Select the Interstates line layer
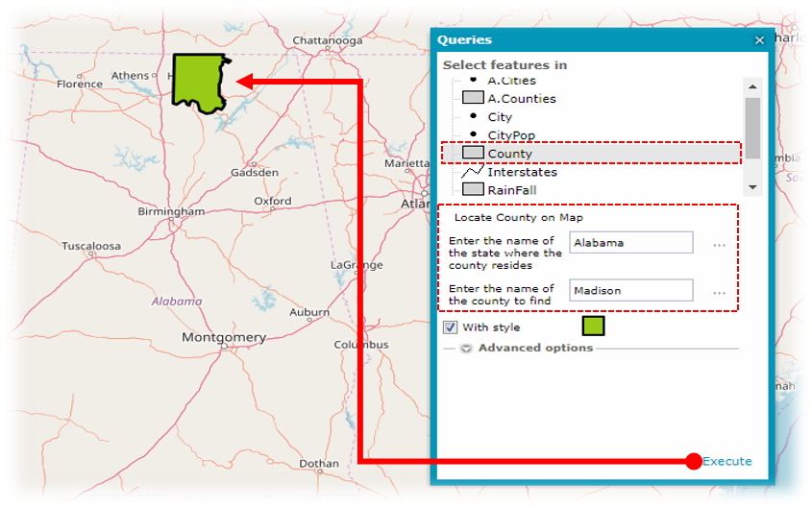812x508 pixels. point(522,172)
